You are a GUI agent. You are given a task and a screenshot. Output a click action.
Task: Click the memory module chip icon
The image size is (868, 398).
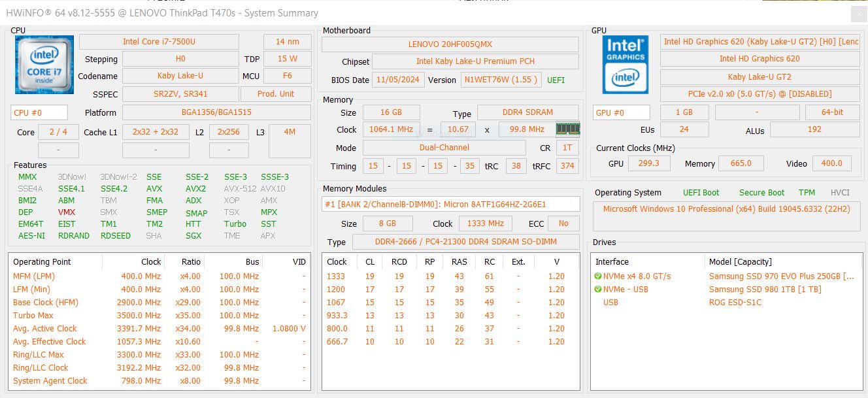click(567, 129)
